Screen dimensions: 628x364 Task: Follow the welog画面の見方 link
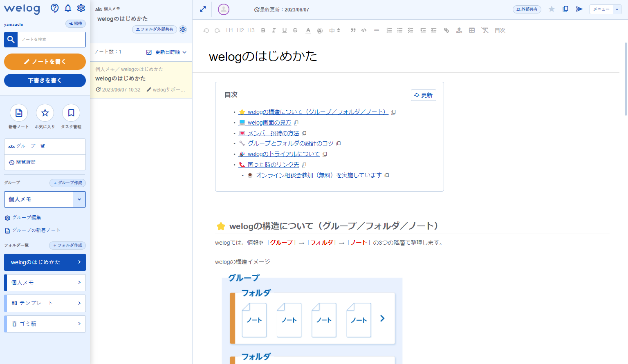click(265, 123)
